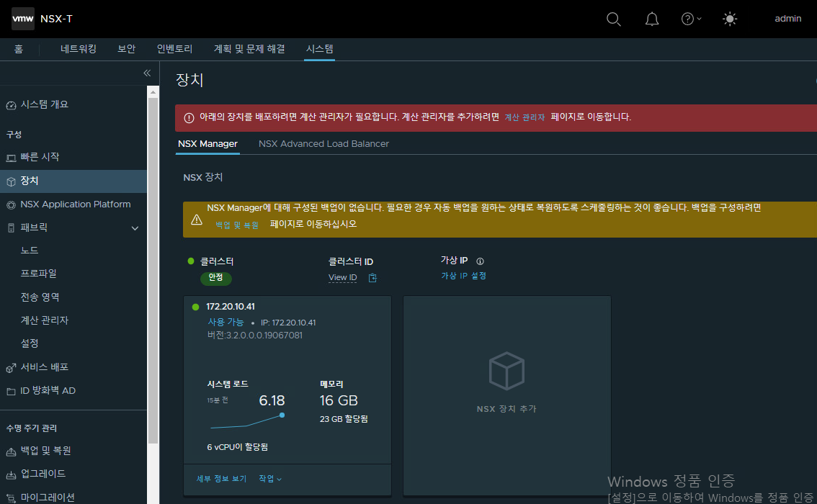Open the notifications bell
The width and height of the screenshot is (817, 504).
click(652, 19)
